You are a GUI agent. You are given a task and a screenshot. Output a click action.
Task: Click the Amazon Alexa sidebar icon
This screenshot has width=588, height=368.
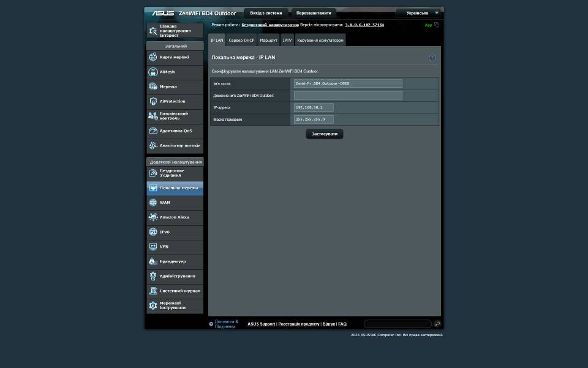click(x=153, y=217)
